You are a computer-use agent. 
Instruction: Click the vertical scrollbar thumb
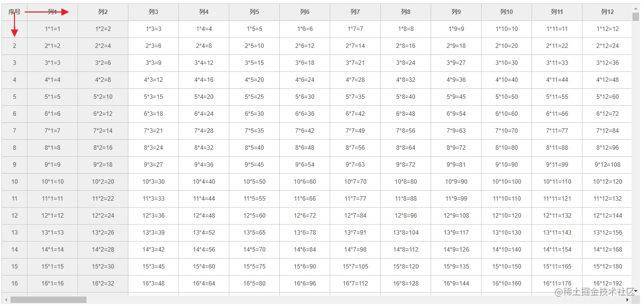click(636, 17)
